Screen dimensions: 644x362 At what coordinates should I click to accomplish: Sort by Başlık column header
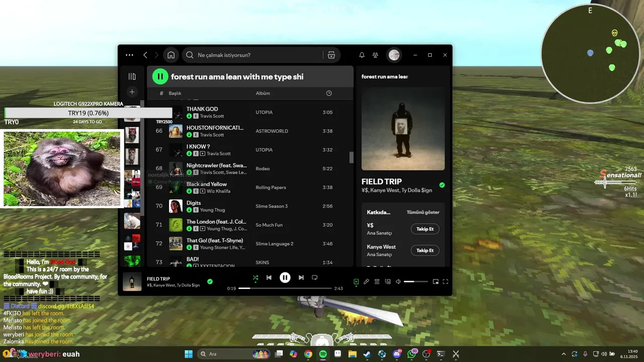175,93
